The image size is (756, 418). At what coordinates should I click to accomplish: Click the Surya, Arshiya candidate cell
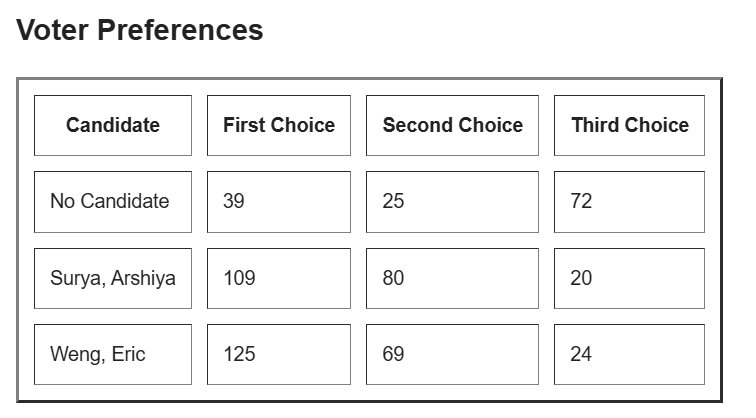(113, 278)
